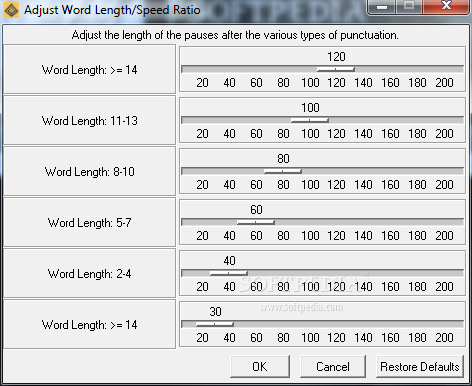
Task: Click the current value "60" above the 5-7 slider
Action: (x=256, y=210)
